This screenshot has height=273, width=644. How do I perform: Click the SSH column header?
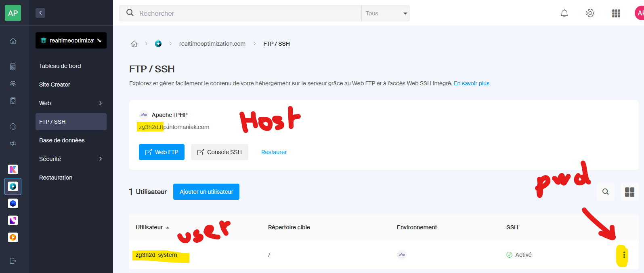(x=512, y=227)
